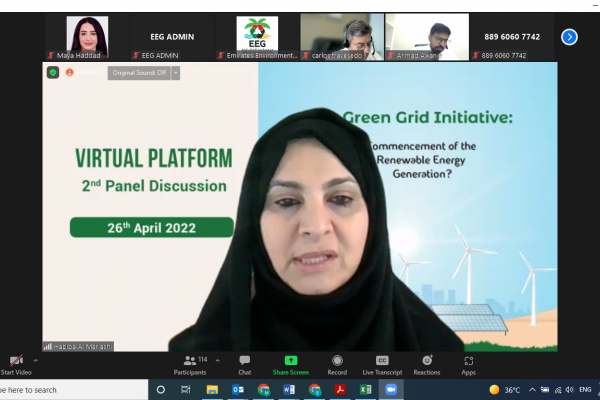The image size is (600, 400).
Task: Open Zoom Apps from the toolbar
Action: click(468, 364)
